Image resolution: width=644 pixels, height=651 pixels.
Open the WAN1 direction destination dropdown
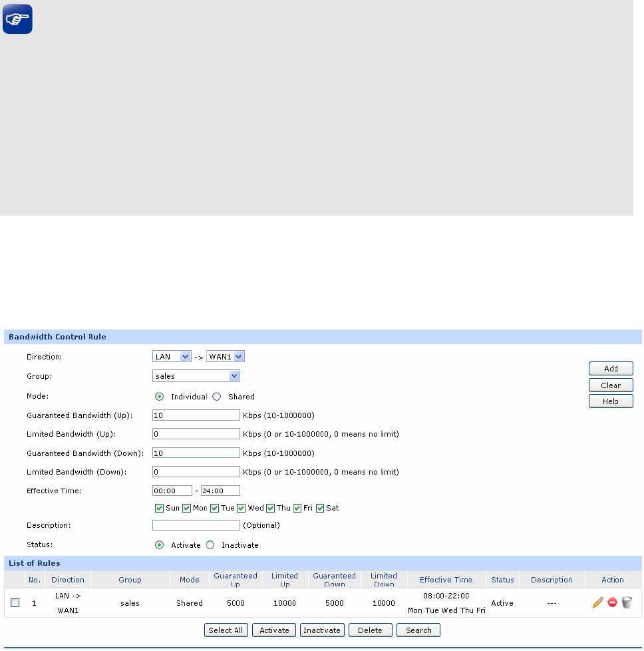(x=226, y=357)
